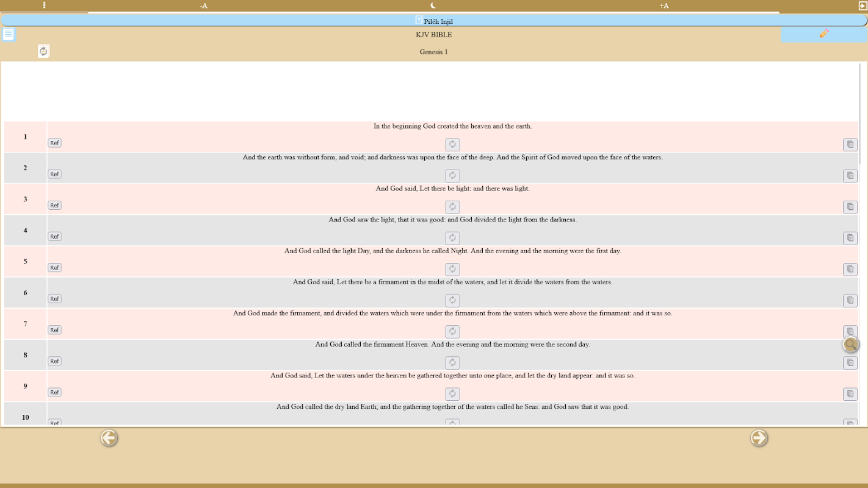Viewport: 868px width, 488px height.
Task: Click verse number 4
Action: [25, 230]
